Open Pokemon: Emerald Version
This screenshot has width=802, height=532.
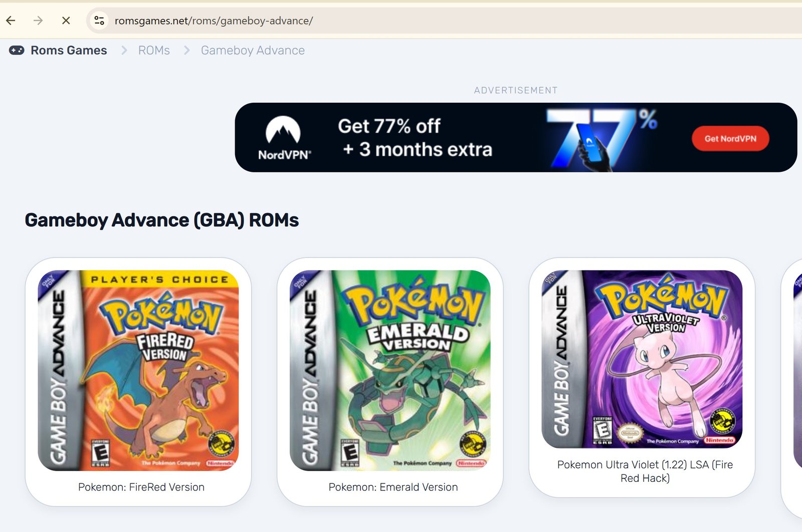click(x=392, y=487)
